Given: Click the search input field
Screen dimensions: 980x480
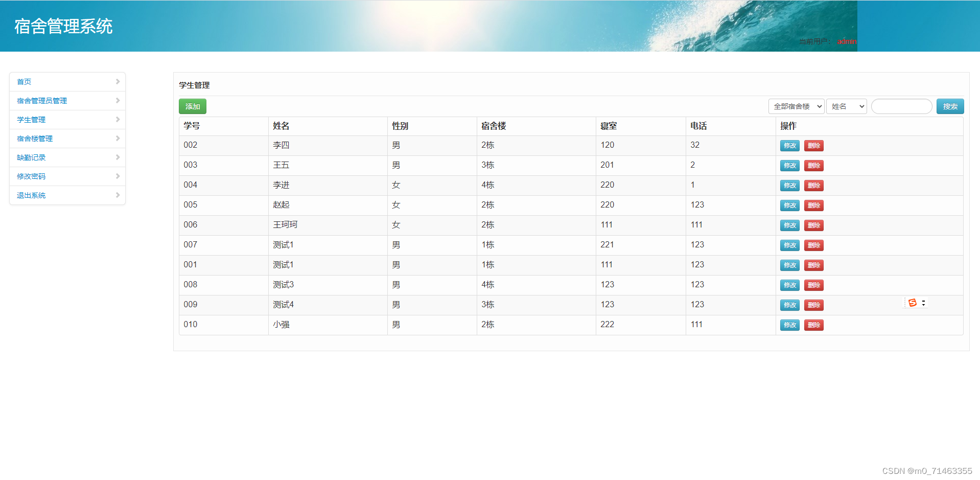Looking at the screenshot, I should click(901, 106).
